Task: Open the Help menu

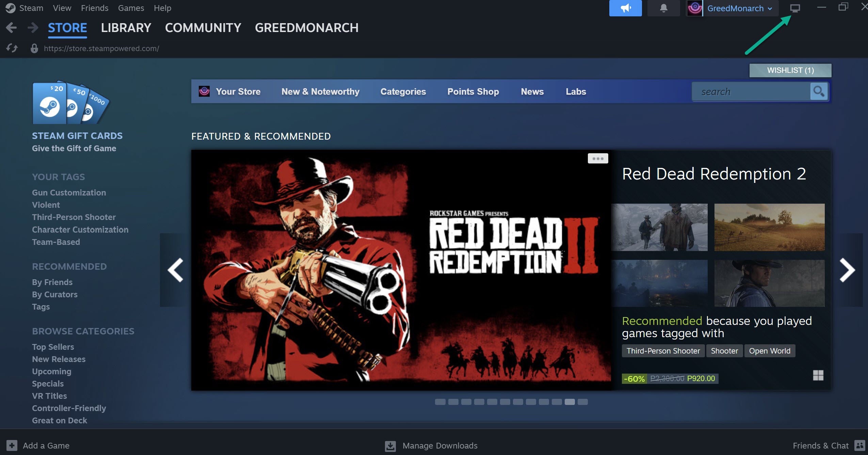Action: point(162,8)
